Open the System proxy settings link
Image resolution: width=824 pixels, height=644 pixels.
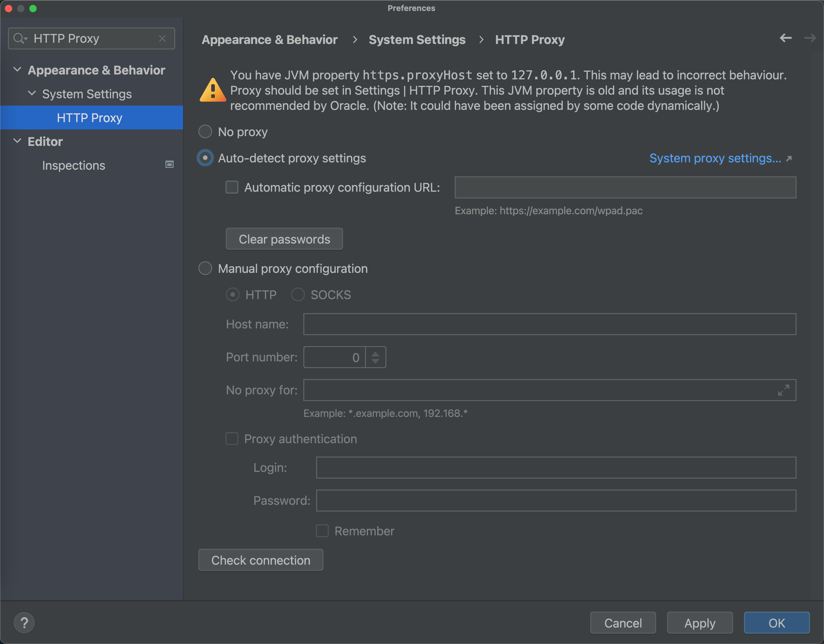(x=715, y=158)
